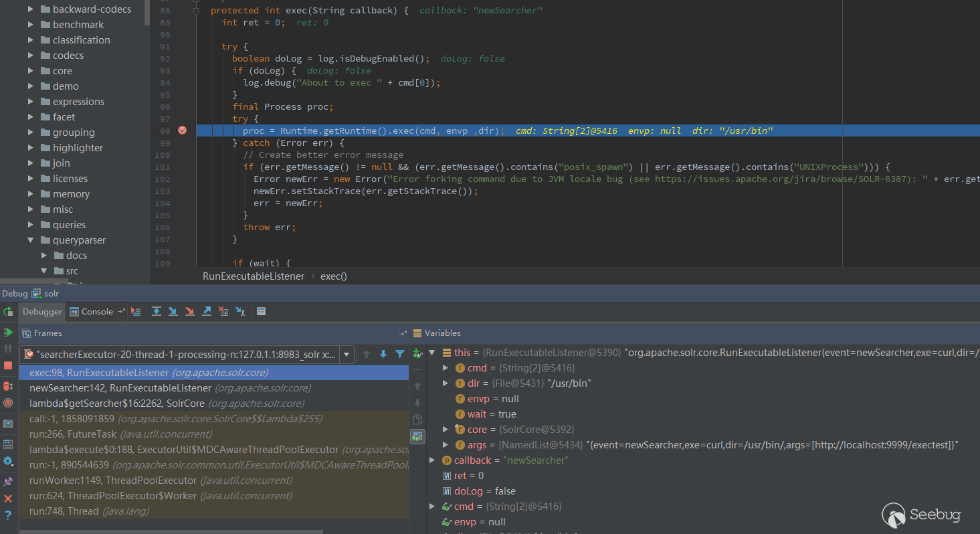Click the Step Out icon
Viewport: 980px width, 534px height.
point(207,312)
